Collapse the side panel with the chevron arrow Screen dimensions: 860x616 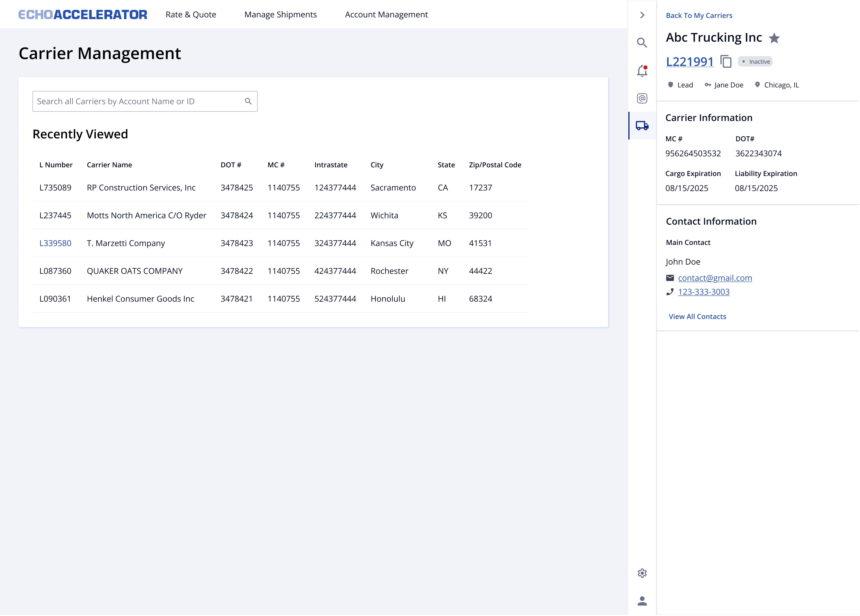[642, 15]
